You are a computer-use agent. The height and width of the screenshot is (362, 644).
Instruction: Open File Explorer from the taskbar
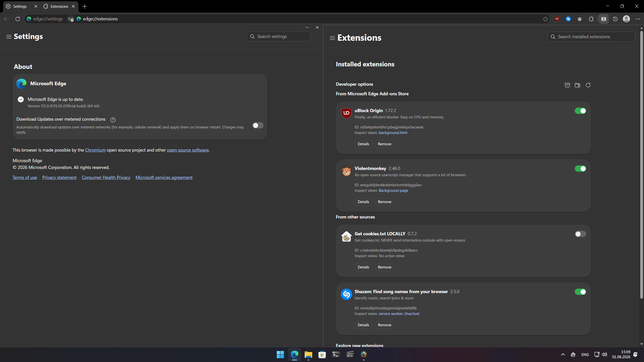(x=308, y=354)
